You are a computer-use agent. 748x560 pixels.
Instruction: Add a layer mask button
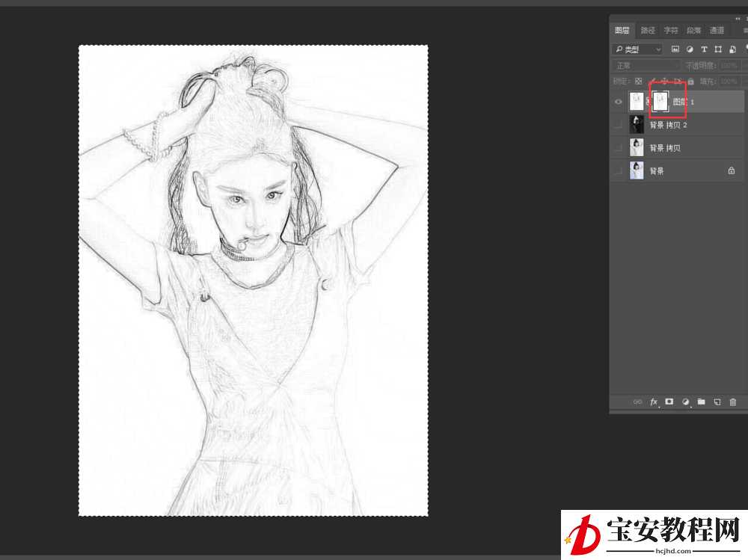[669, 401]
